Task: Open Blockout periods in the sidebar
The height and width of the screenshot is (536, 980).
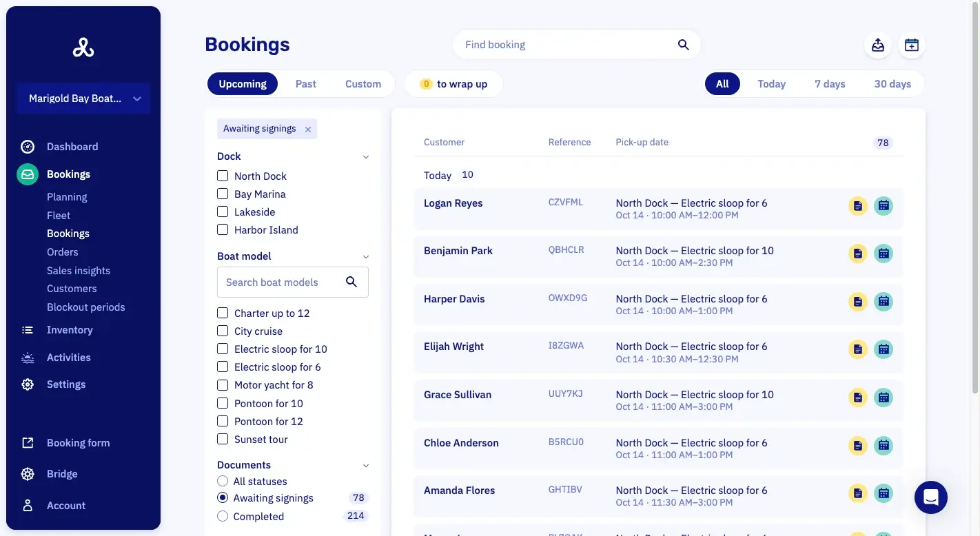Action: [86, 307]
